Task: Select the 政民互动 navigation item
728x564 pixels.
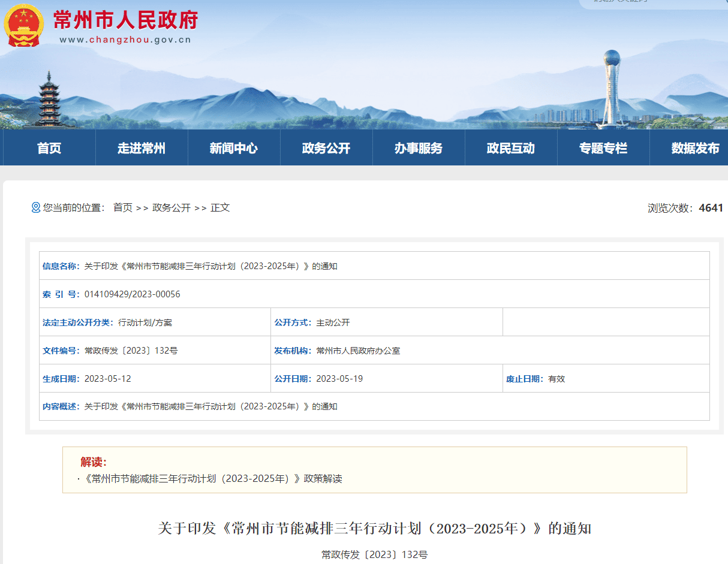Action: (x=511, y=148)
